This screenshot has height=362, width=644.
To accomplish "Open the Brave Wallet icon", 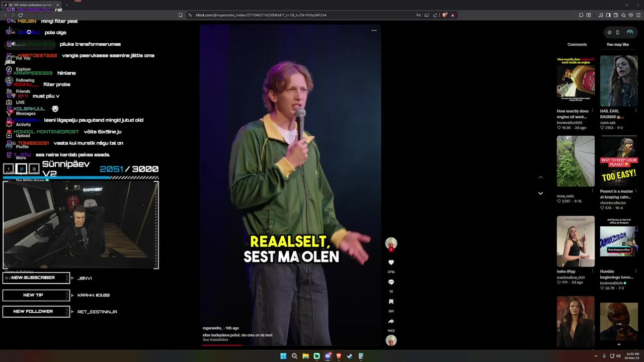I will 616,15.
